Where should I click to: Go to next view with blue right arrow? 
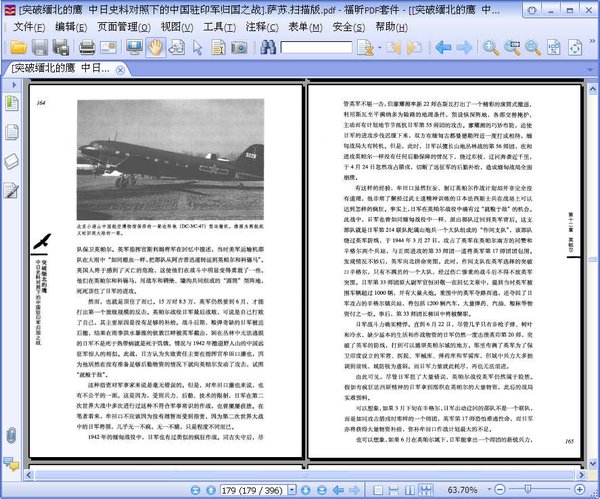[x=464, y=48]
